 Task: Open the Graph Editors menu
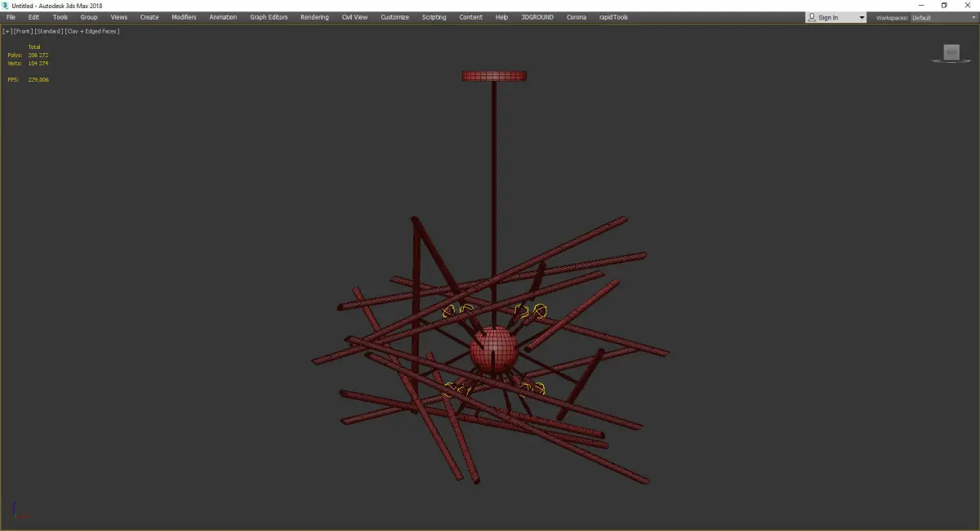tap(269, 17)
